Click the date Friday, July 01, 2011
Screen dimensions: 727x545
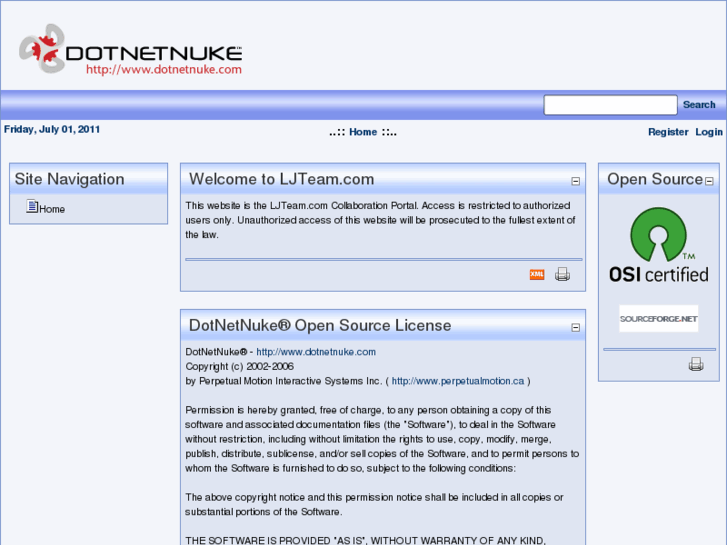click(52, 129)
